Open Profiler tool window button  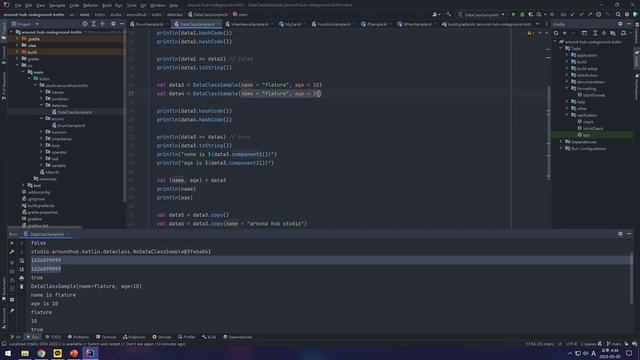(x=187, y=337)
